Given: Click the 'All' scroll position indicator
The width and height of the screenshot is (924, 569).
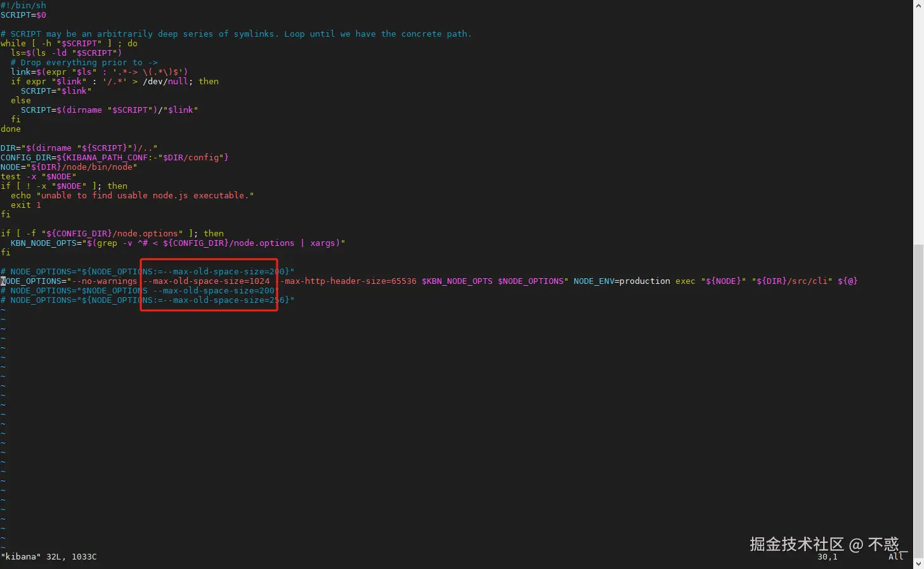Looking at the screenshot, I should (895, 556).
